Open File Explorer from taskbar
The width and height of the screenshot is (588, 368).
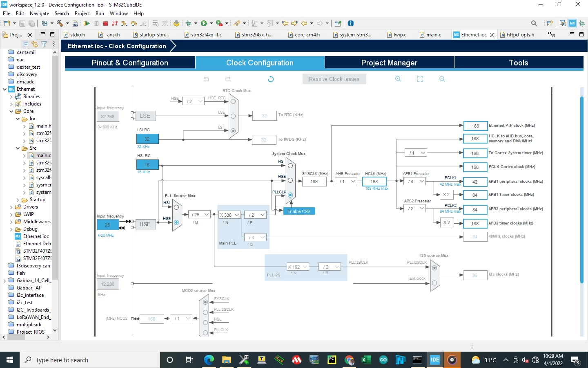click(226, 360)
